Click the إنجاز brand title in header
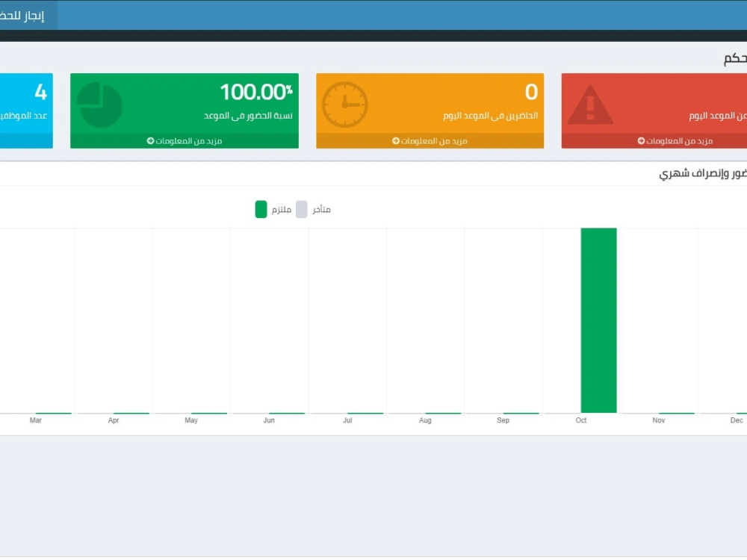 (22, 15)
